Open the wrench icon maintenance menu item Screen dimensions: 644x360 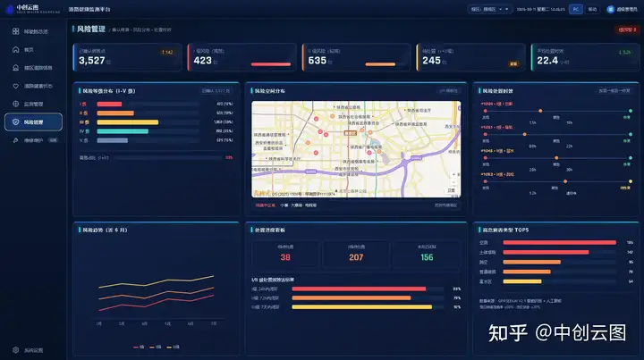point(15,140)
